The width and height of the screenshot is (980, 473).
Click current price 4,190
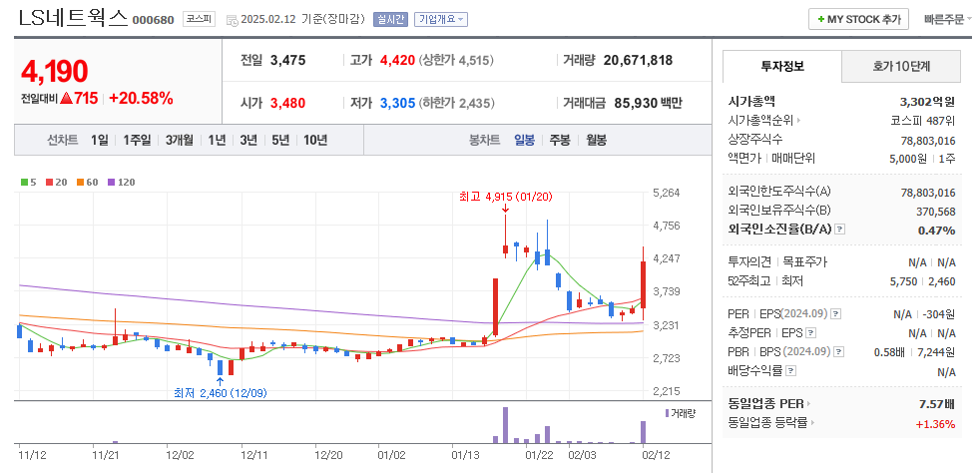pyautogui.click(x=54, y=72)
